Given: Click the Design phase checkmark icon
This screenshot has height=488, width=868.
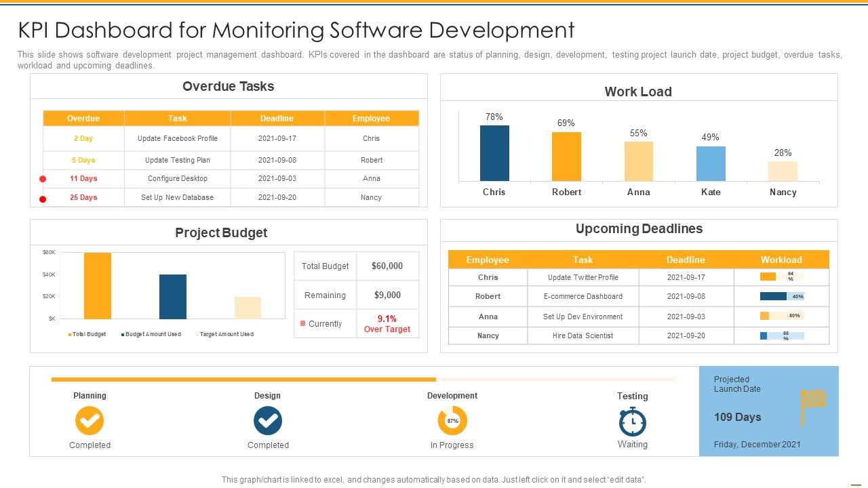Looking at the screenshot, I should pyautogui.click(x=268, y=421).
